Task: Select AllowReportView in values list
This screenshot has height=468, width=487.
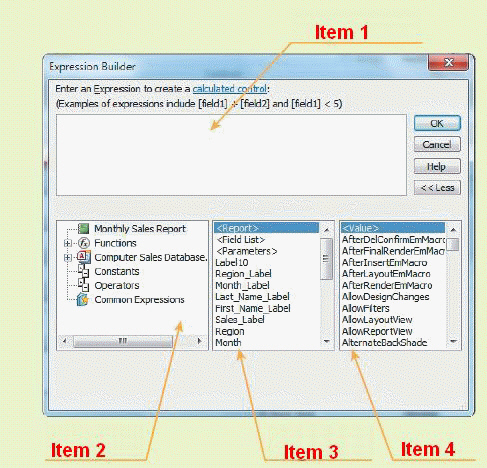Action: (x=393, y=332)
